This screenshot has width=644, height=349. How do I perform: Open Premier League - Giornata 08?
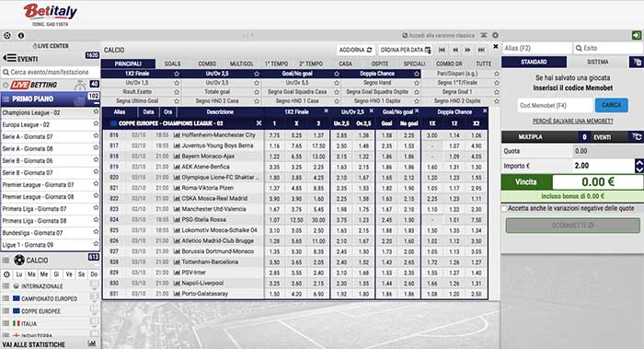click(39, 197)
